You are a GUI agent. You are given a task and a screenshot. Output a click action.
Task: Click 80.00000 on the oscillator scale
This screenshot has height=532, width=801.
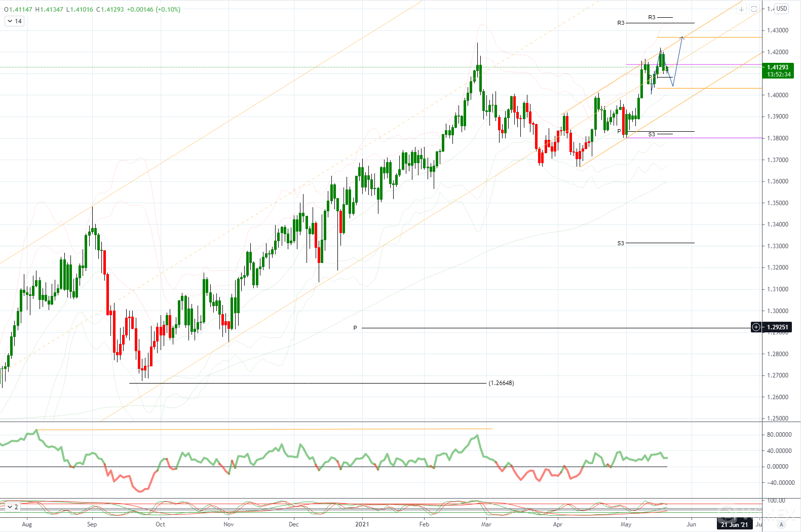pos(779,435)
